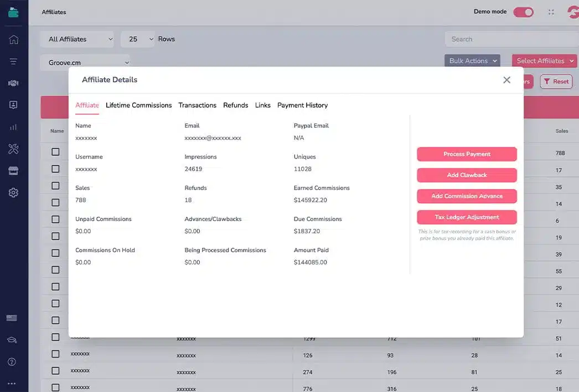Click the help question mark icon
579x392 pixels.
[12, 362]
